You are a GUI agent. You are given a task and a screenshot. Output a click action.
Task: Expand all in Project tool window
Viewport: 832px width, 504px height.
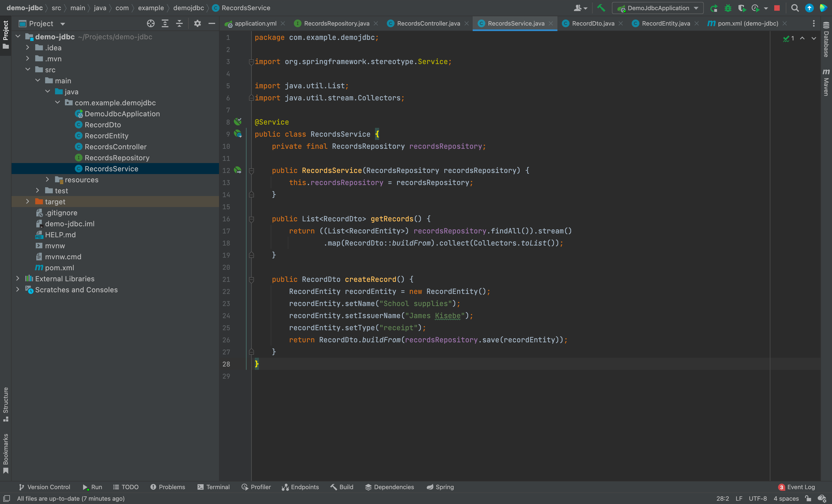(x=165, y=23)
